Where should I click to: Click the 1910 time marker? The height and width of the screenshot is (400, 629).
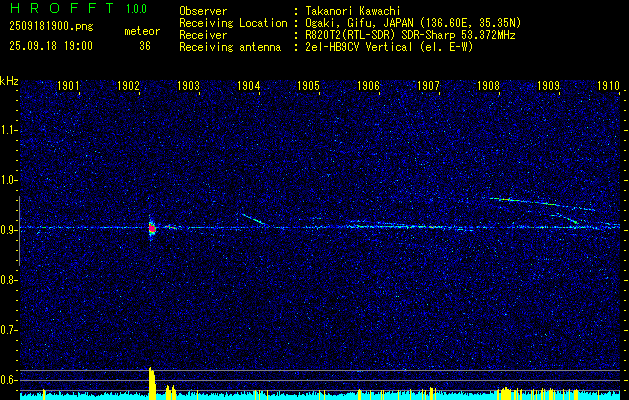point(609,86)
